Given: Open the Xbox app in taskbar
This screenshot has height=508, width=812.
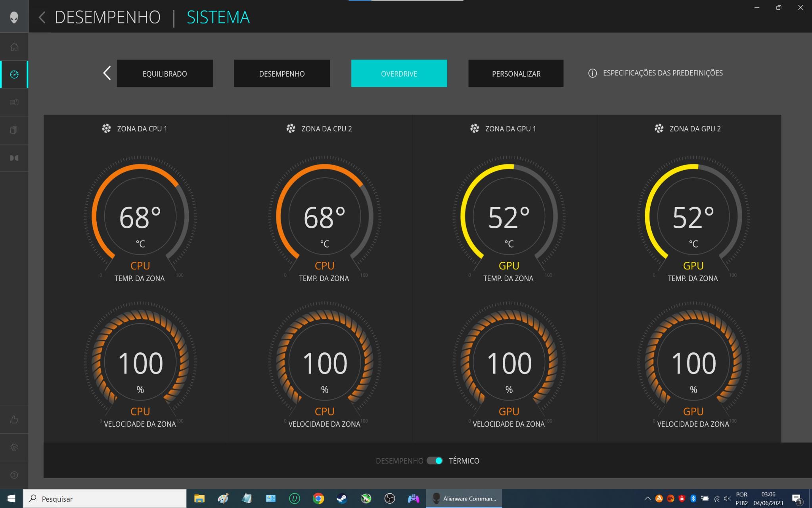Looking at the screenshot, I should click(x=366, y=498).
